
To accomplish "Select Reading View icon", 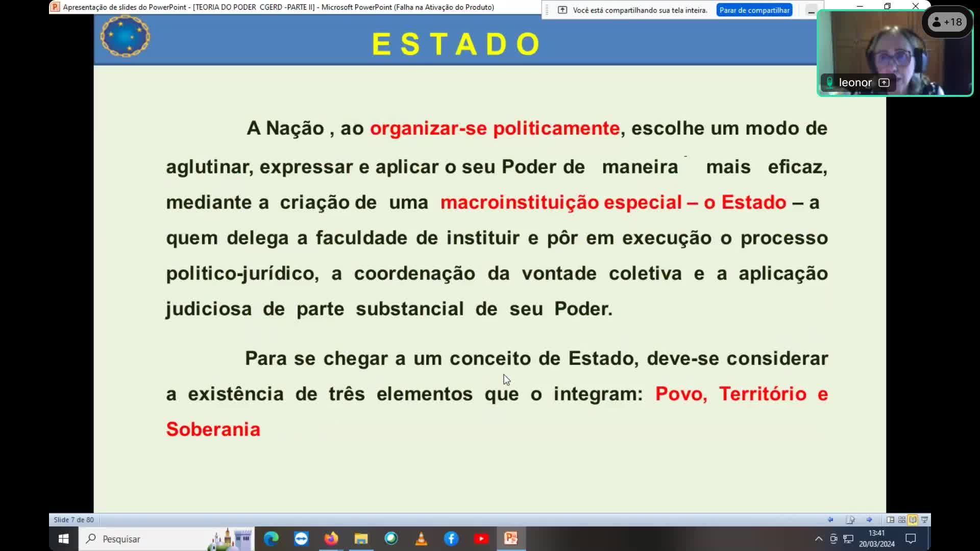I will (913, 520).
